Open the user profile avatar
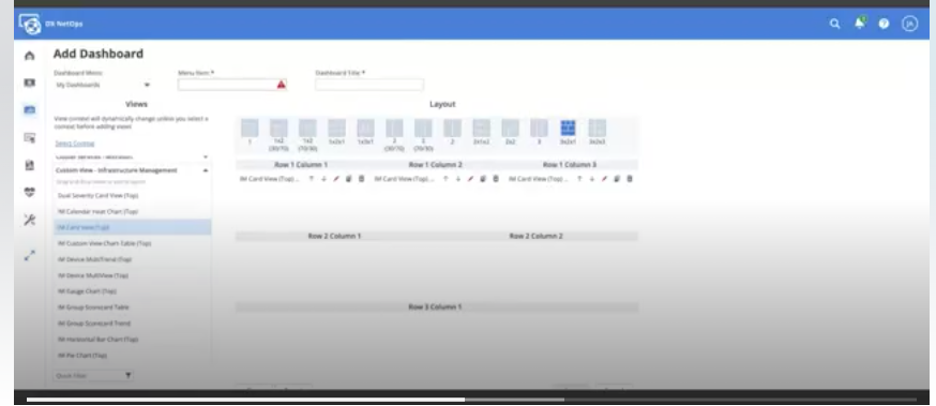The width and height of the screenshot is (936, 406). 909,24
